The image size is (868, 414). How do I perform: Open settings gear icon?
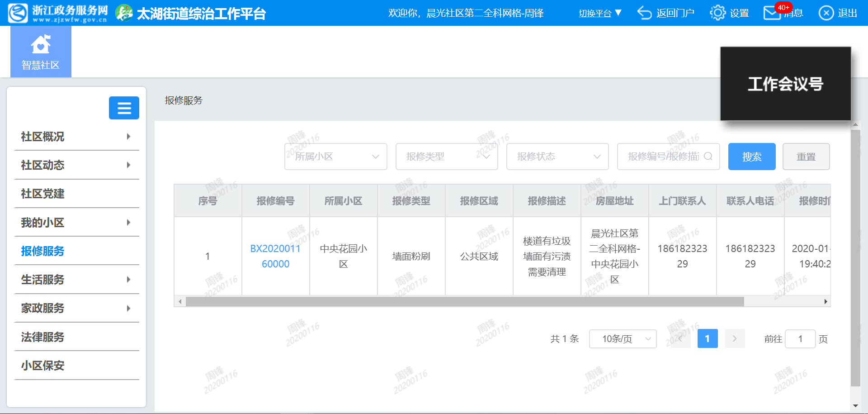click(x=717, y=13)
